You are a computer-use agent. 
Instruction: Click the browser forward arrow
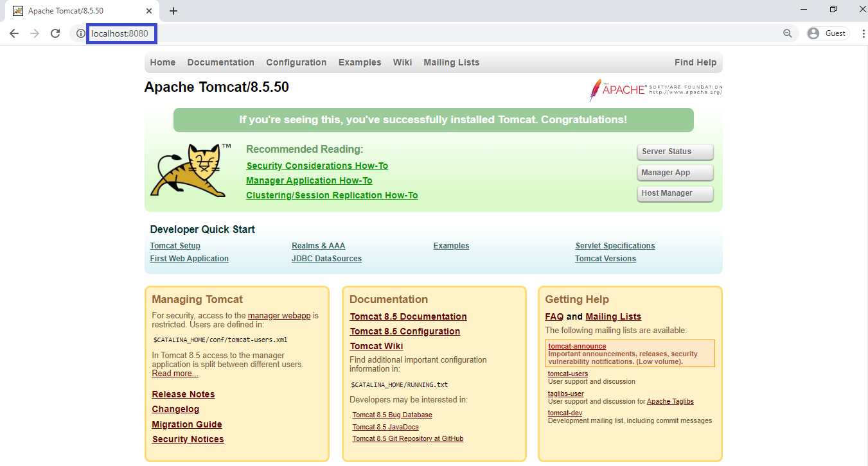point(35,33)
